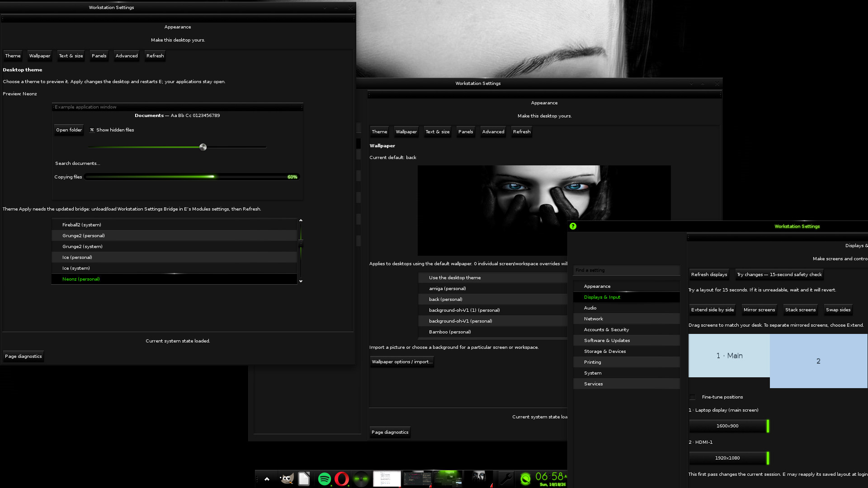Select Accounts & Security in the sidebar
Screen dimensions: 868x488
[626, 330]
